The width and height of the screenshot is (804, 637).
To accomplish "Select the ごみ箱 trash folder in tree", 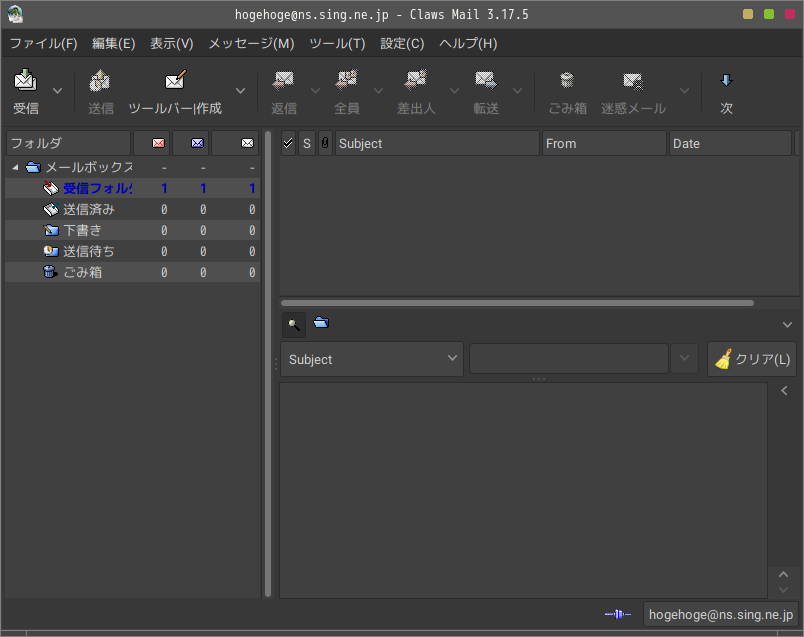I will pyautogui.click(x=132, y=272).
